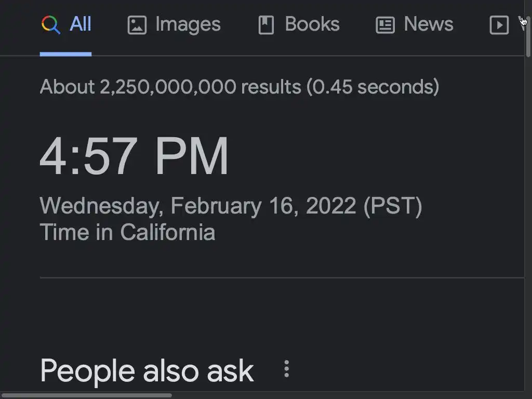This screenshot has height=399, width=532.
Task: Click the book icon beside Books
Action: (x=266, y=25)
